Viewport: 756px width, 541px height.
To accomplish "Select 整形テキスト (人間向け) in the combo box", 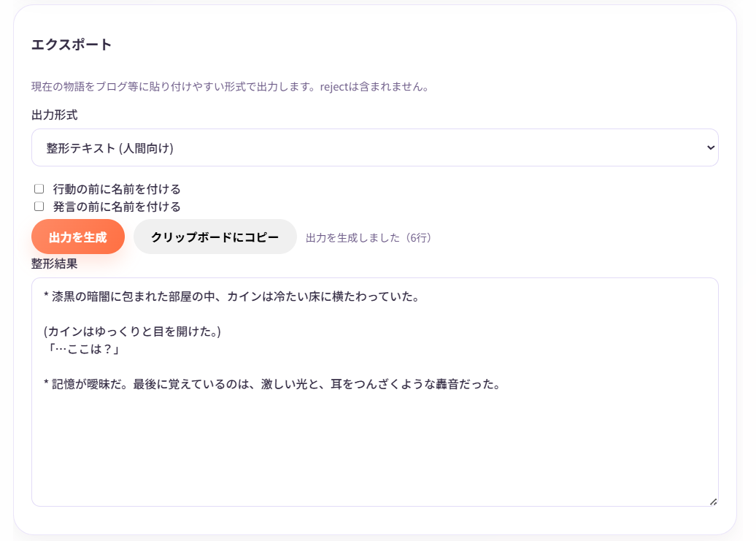I will [x=374, y=147].
